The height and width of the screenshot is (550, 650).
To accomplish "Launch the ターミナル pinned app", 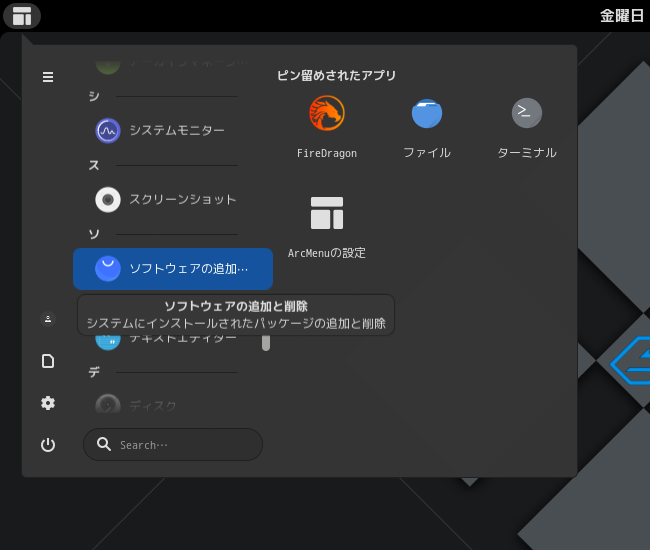I will (x=527, y=127).
